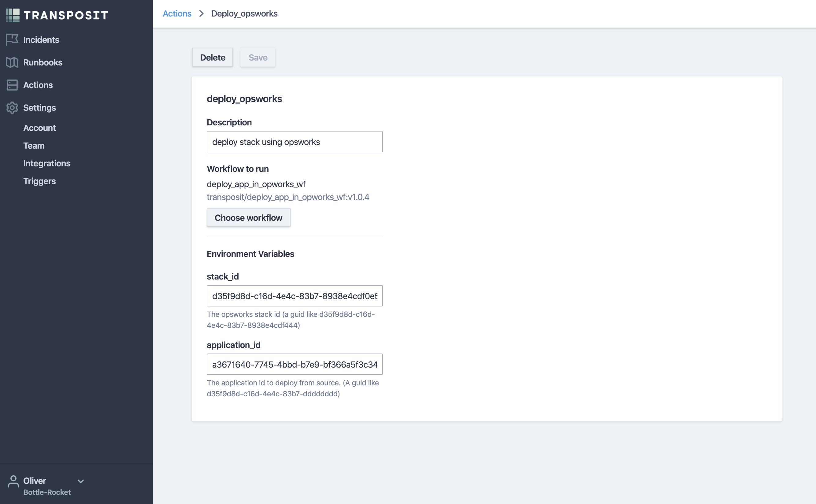816x504 pixels.
Task: Open the Team settings page
Action: click(x=34, y=146)
